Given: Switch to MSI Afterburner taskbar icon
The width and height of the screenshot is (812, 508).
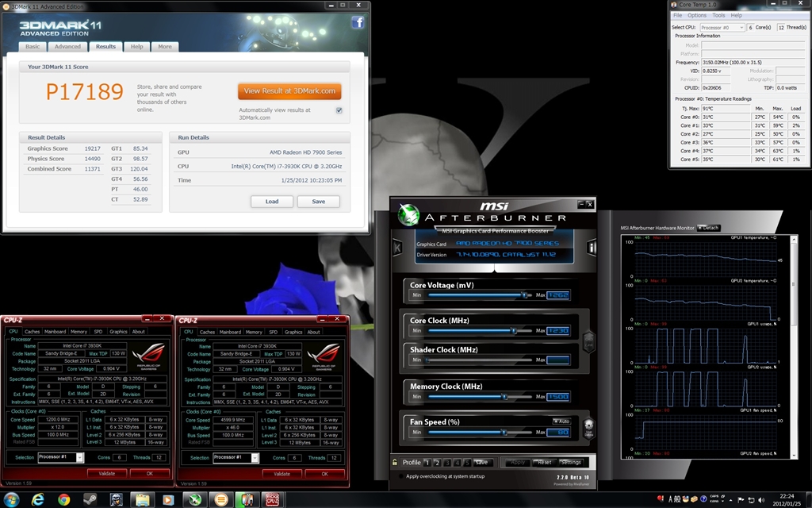Looking at the screenshot, I should 195,500.
